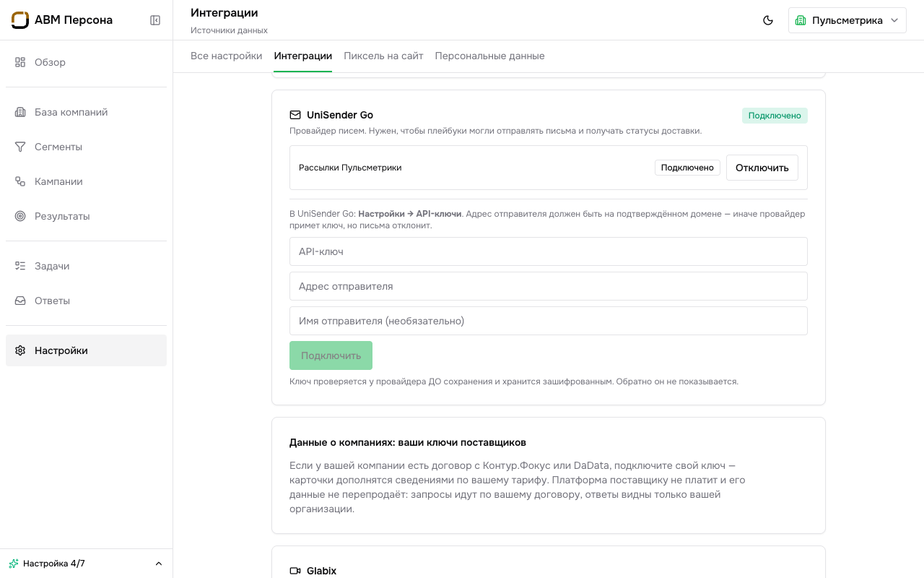
Task: Click the Ответы inbox icon
Action: [x=20, y=301]
